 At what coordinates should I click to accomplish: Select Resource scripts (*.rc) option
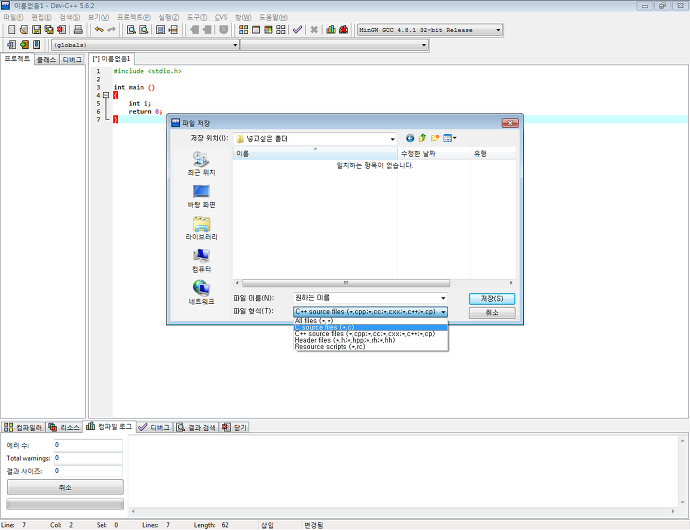371,347
